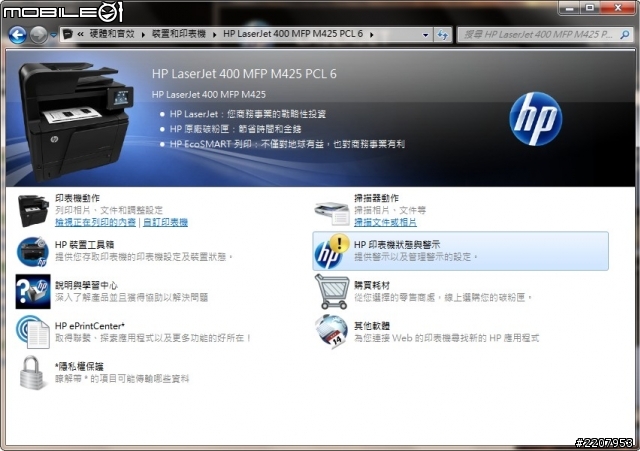The width and height of the screenshot is (640, 451).
Task: Click HP LaserJet 400 MFP M425 PCL 6 banner title
Action: click(244, 74)
